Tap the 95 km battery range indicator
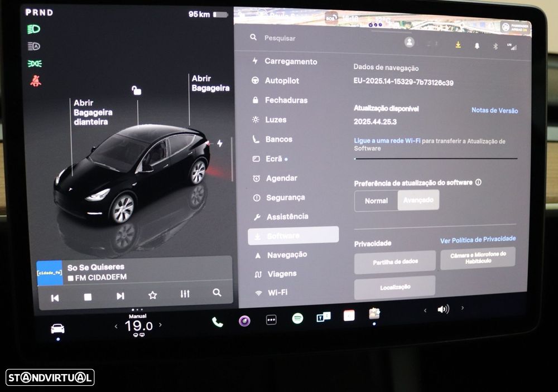 208,14
